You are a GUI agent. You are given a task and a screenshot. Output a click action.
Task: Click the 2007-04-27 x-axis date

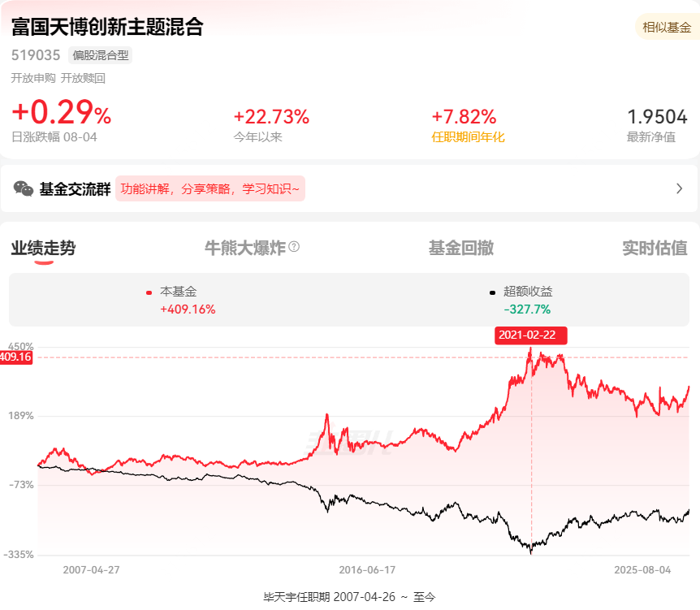[91, 570]
